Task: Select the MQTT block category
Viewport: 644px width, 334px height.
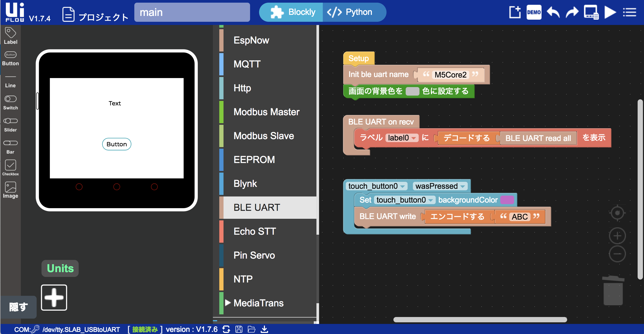Action: click(247, 64)
